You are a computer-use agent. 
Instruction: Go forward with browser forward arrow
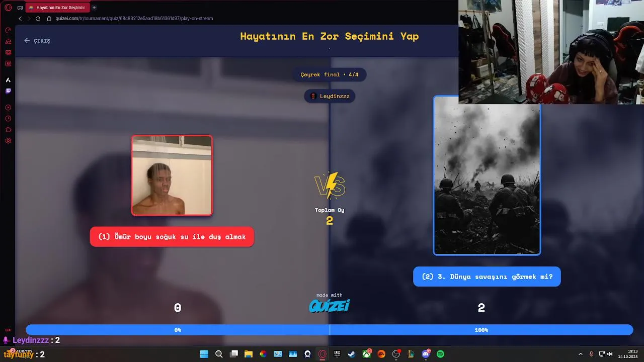(x=29, y=19)
